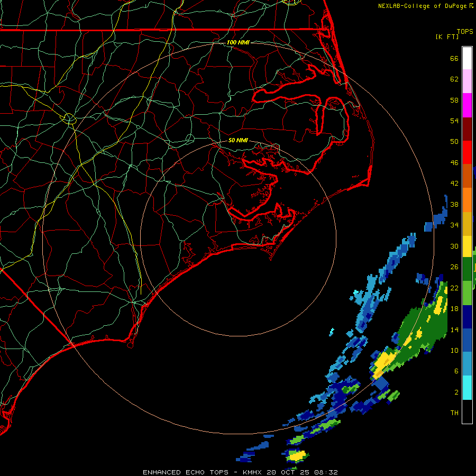Click the '[K FT]' units label
This screenshot has width=476, height=476.
tap(447, 36)
